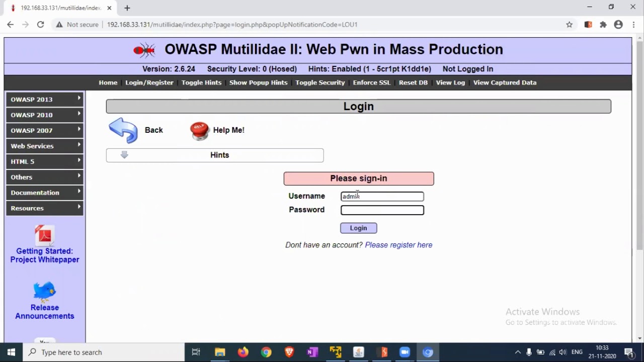Expand the Web Services menu
The width and height of the screenshot is (644, 362).
click(x=45, y=146)
